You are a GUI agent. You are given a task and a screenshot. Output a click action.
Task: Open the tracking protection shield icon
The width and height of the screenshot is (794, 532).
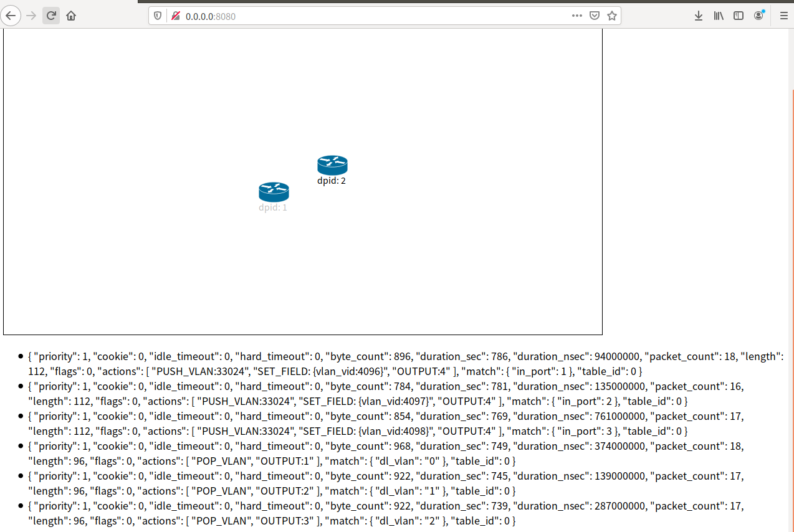point(158,16)
